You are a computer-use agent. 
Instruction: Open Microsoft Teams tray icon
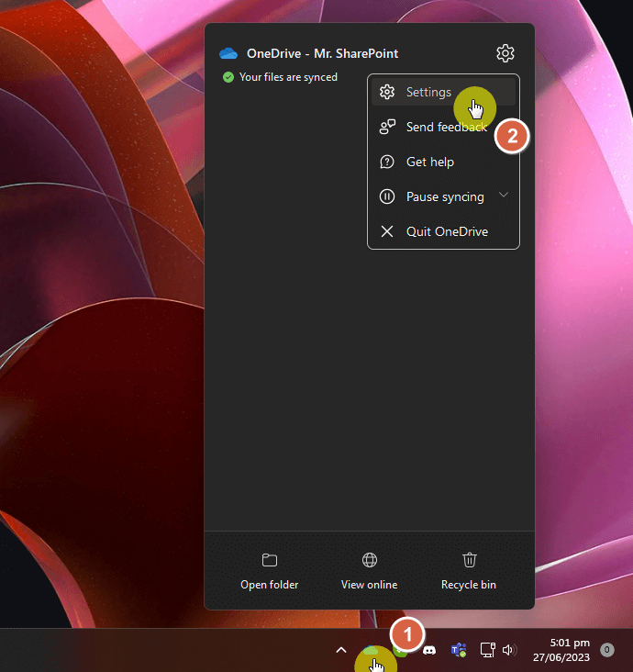tap(459, 650)
